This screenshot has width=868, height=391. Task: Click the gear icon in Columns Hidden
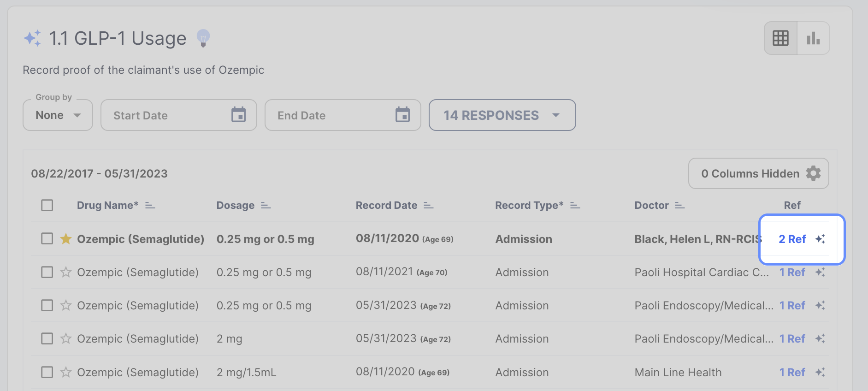813,173
